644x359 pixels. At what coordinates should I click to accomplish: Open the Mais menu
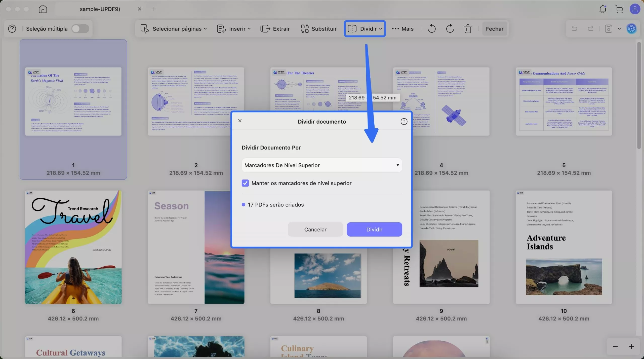[x=403, y=29]
